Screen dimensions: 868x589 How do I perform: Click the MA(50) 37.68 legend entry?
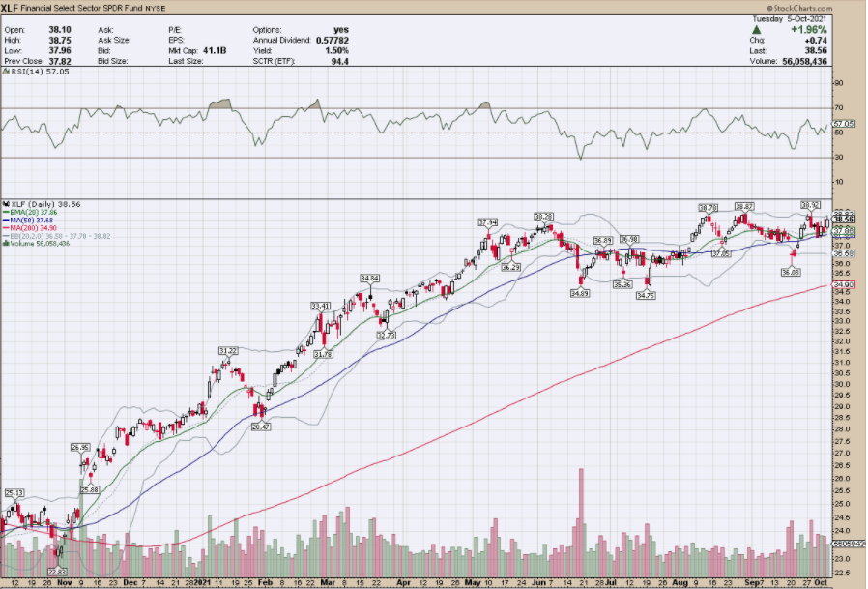(28, 220)
